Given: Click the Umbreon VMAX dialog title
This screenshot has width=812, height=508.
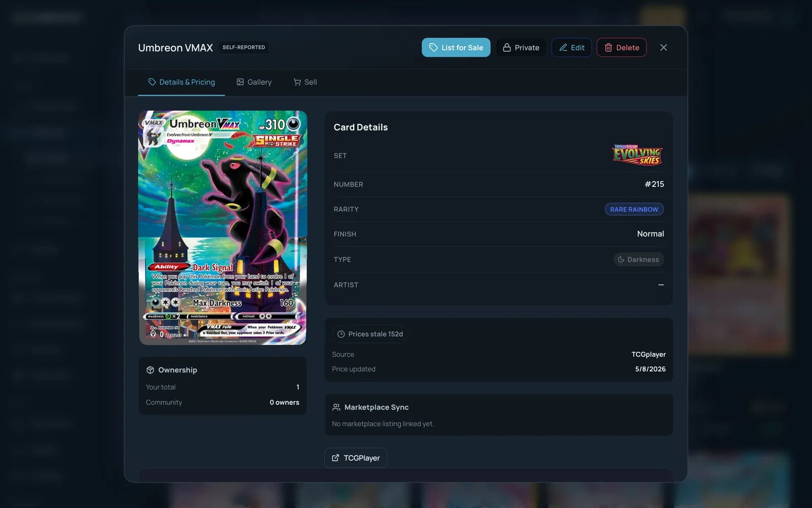Looking at the screenshot, I should (x=176, y=47).
